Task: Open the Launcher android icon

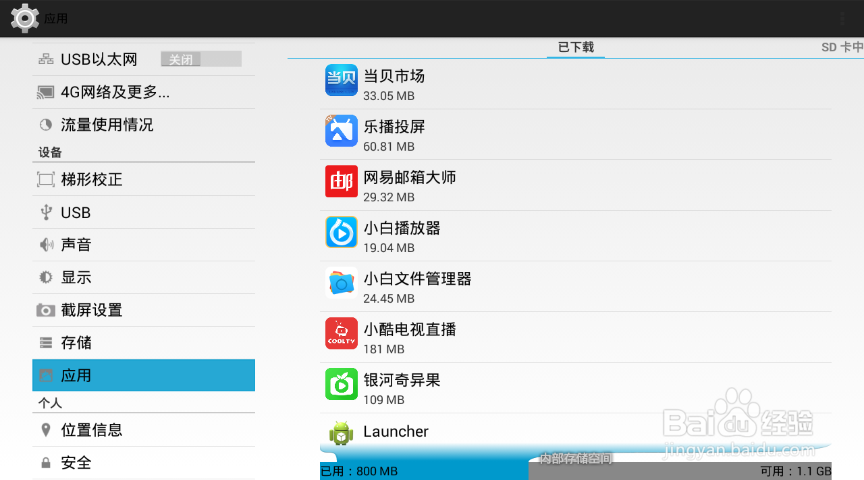Action: click(341, 433)
